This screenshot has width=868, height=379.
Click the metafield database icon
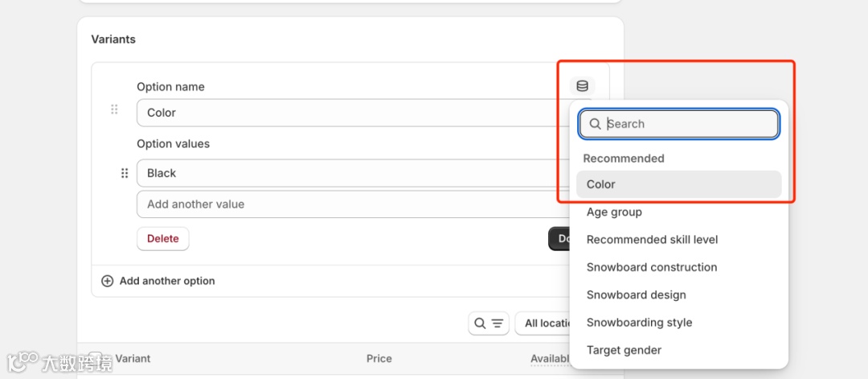(x=582, y=86)
